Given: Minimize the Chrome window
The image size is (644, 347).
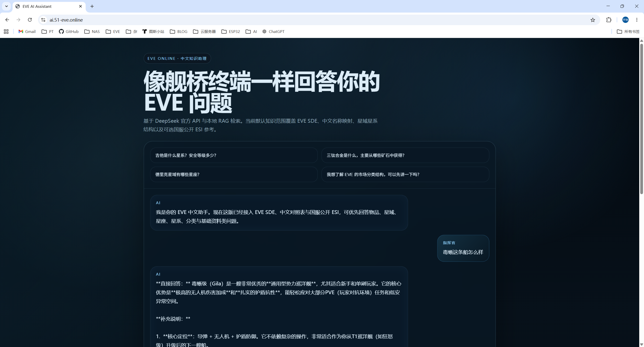Looking at the screenshot, I should [x=608, y=6].
